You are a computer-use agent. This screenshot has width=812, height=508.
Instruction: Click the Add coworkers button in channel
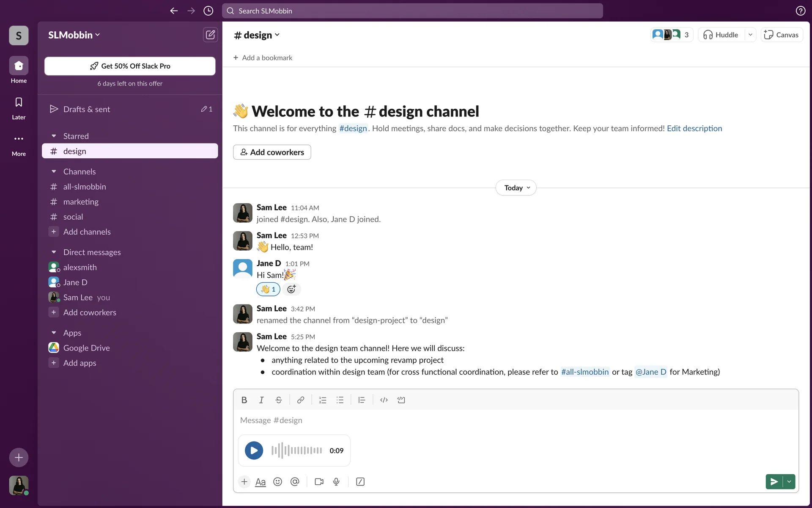click(272, 152)
